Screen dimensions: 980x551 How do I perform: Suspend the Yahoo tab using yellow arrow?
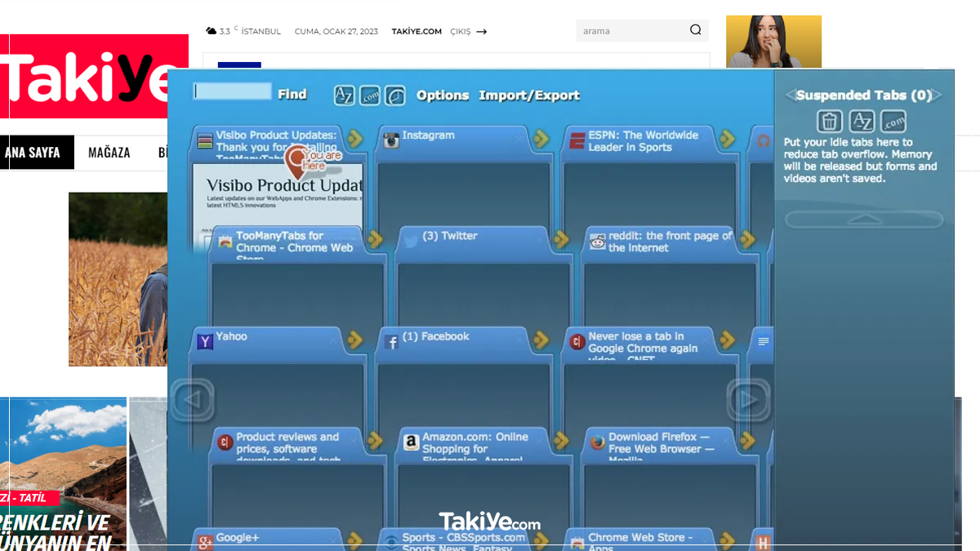tap(354, 340)
